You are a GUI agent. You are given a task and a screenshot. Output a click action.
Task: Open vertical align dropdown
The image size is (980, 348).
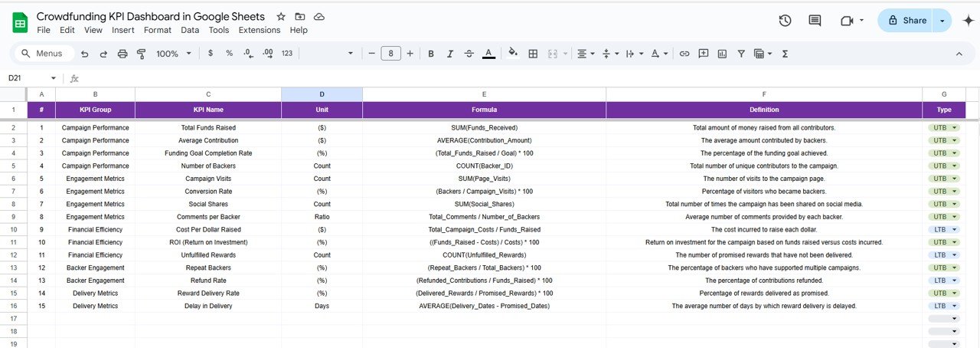[609, 54]
